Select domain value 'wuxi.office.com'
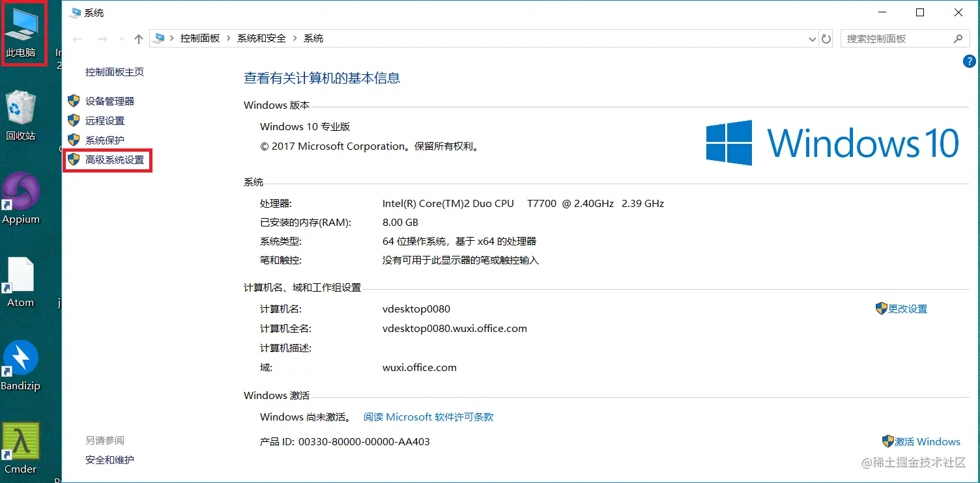 click(420, 367)
